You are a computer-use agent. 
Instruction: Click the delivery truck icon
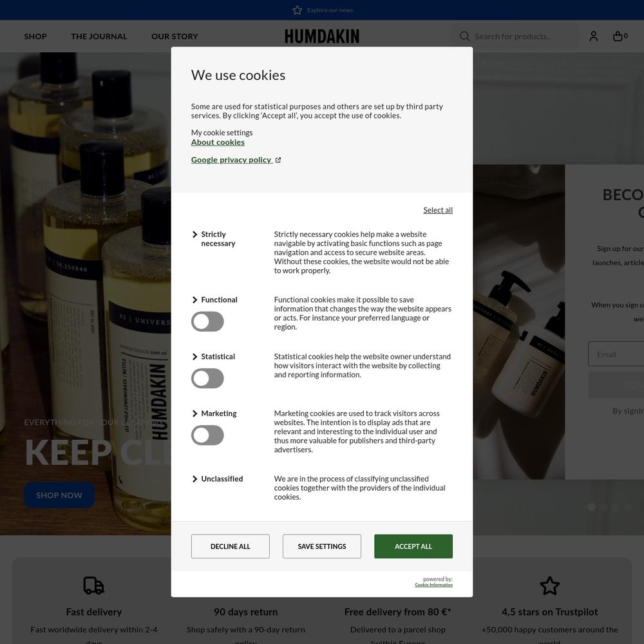click(x=93, y=585)
